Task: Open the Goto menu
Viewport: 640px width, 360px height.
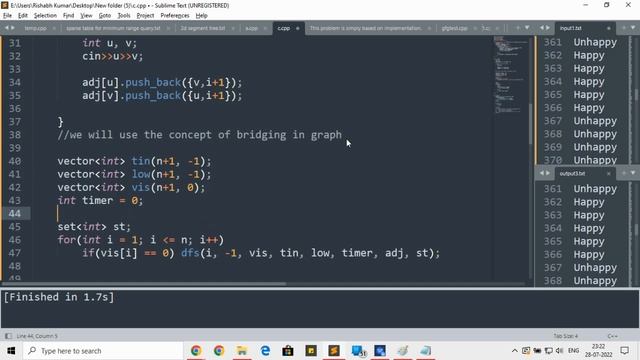Action: pyautogui.click(x=105, y=16)
